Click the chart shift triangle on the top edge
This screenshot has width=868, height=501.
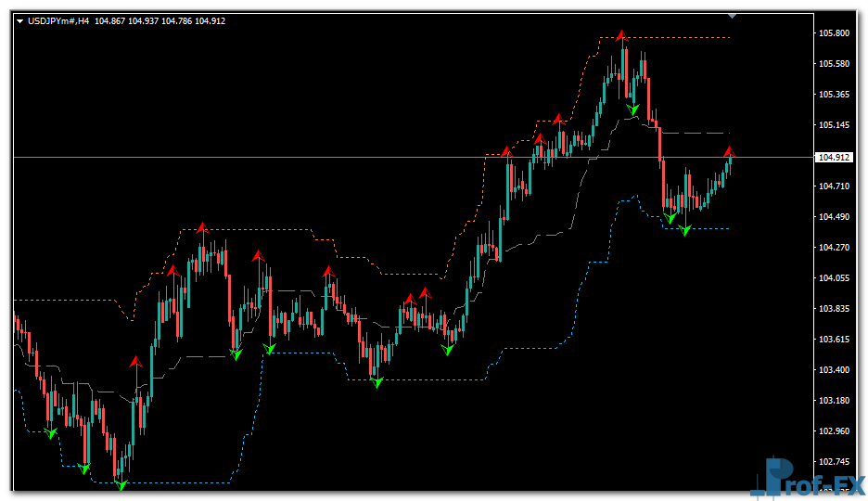(x=733, y=16)
